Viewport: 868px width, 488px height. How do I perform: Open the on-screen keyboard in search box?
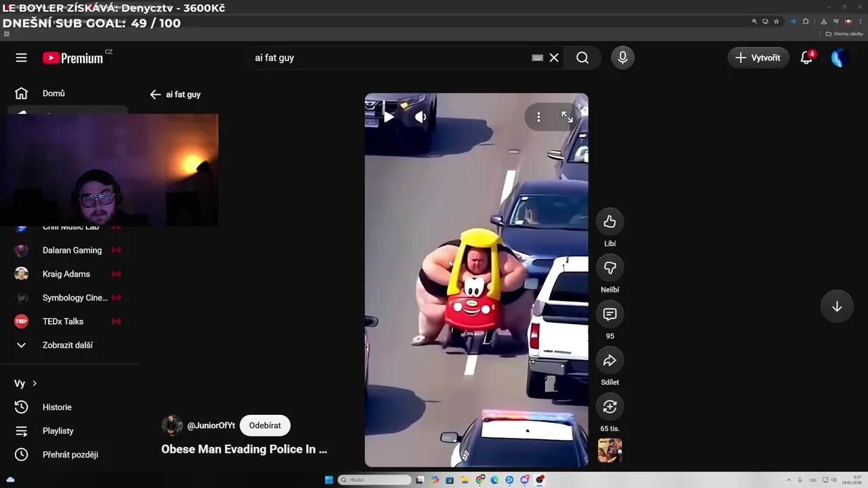[x=537, y=58]
